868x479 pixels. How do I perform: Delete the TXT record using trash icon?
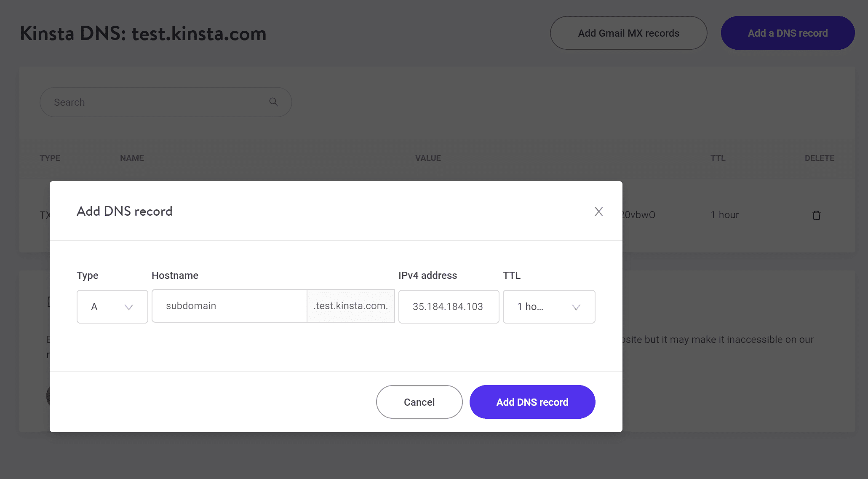817,215
